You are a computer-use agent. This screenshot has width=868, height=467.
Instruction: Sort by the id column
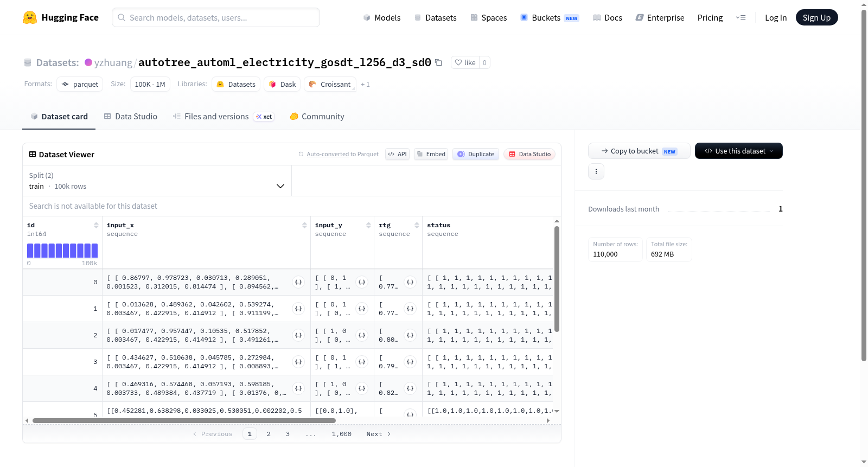click(x=96, y=225)
